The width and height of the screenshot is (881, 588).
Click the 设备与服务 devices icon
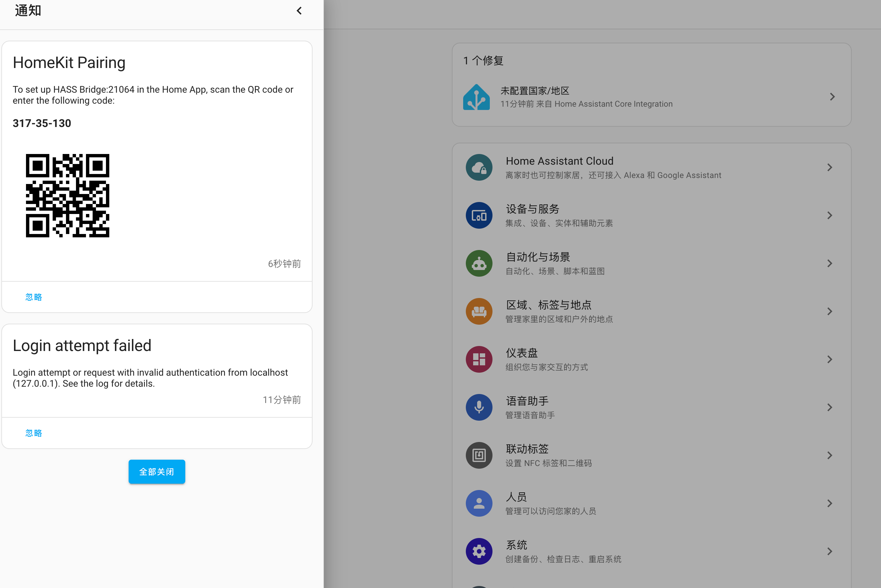click(479, 215)
